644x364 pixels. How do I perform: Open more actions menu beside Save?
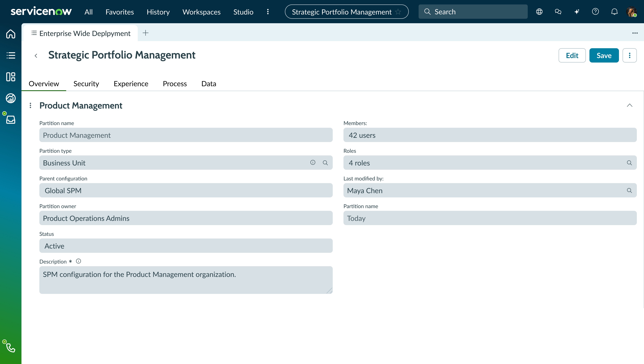630,55
